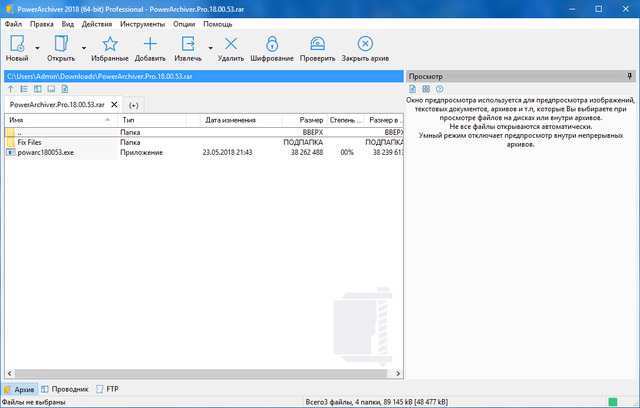
Task: Open the Действия menu
Action: tap(97, 23)
